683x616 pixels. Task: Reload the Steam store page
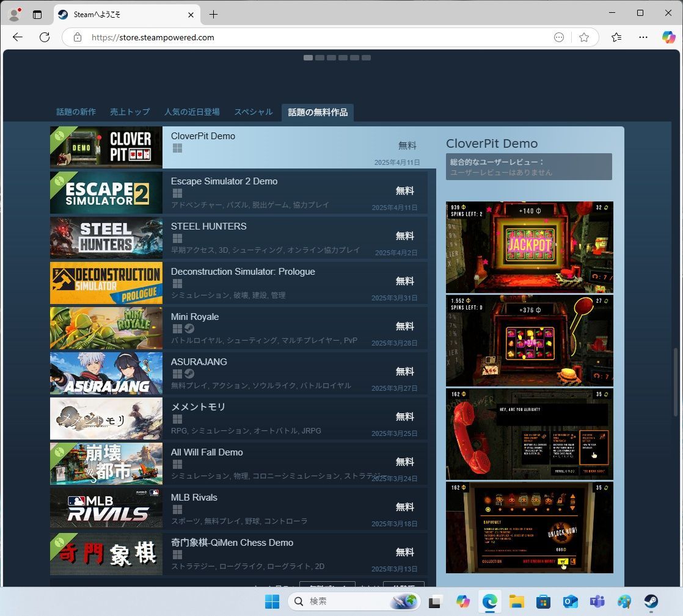pyautogui.click(x=45, y=37)
